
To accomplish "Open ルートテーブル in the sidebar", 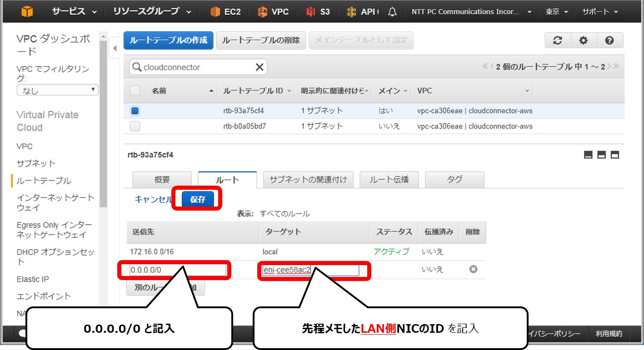I will pyautogui.click(x=44, y=181).
